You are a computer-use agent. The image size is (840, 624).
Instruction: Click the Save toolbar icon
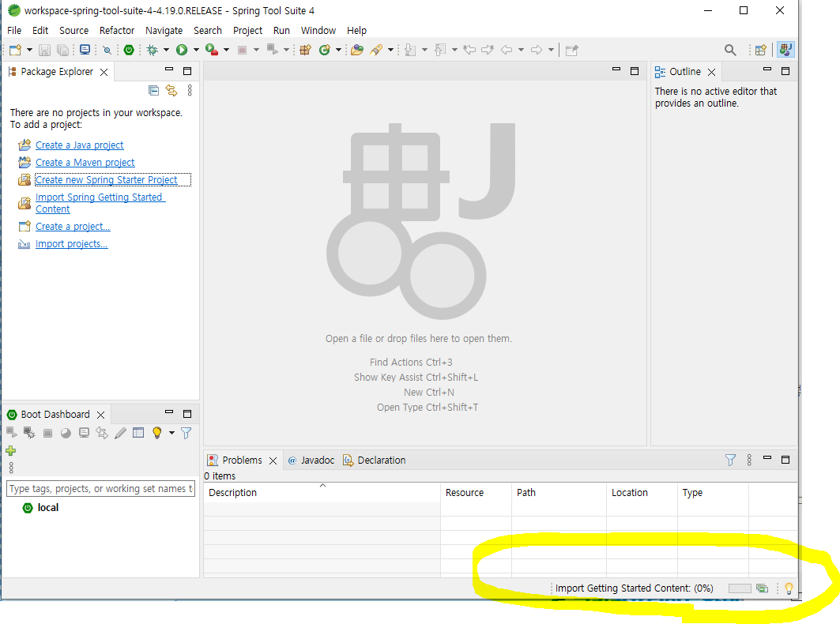(44, 50)
